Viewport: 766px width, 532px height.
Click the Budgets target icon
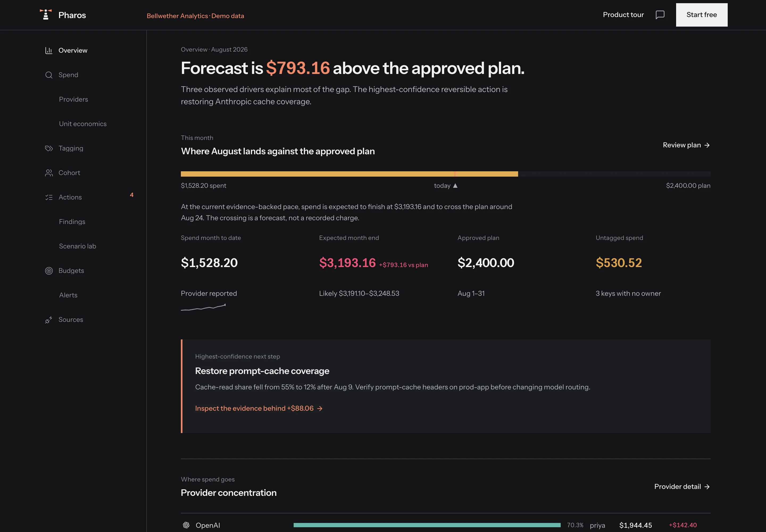pos(49,271)
